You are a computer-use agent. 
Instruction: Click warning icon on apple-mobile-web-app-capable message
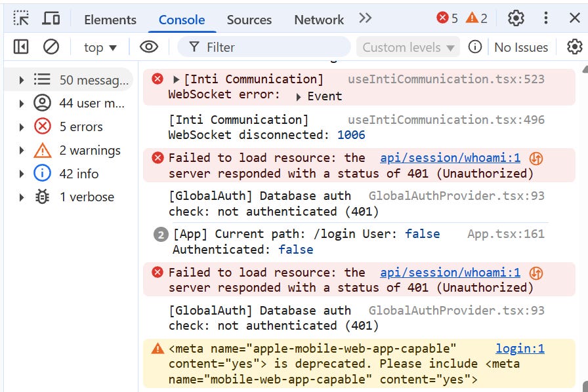158,349
